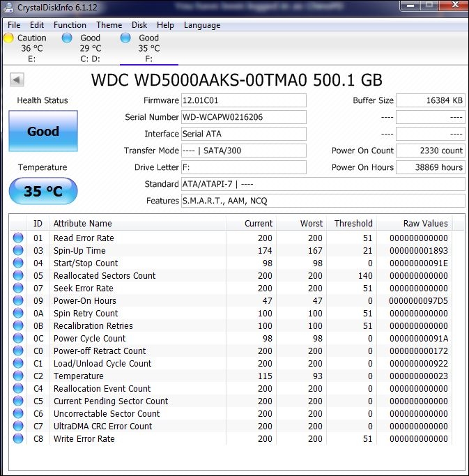
Task: Click the Raw Values column header
Action: click(x=415, y=224)
